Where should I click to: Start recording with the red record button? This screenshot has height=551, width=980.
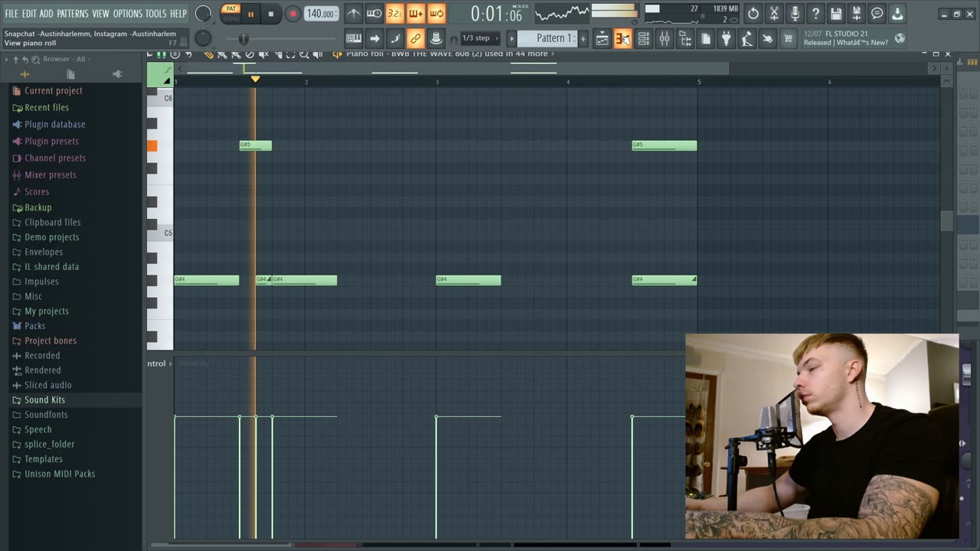(292, 14)
